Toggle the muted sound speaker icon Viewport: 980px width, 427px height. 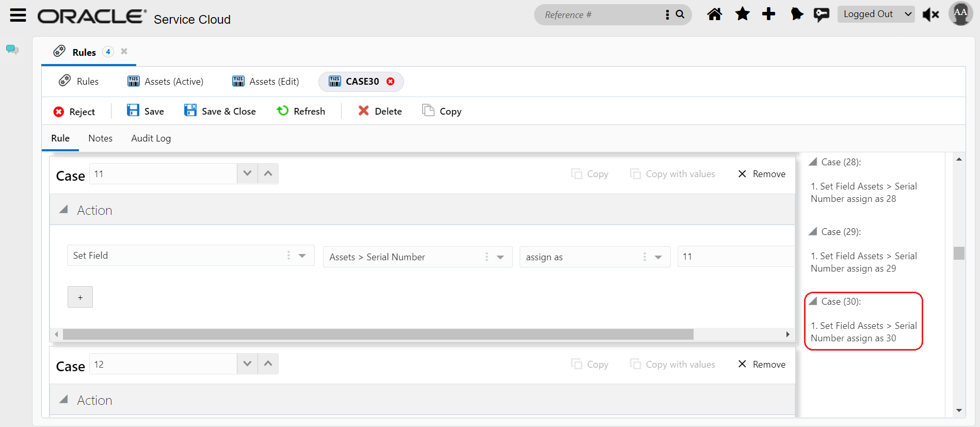point(930,14)
